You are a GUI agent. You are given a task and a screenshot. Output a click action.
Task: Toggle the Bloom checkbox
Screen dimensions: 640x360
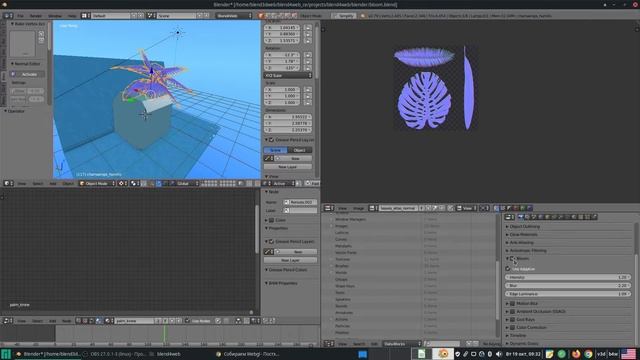pos(513,259)
